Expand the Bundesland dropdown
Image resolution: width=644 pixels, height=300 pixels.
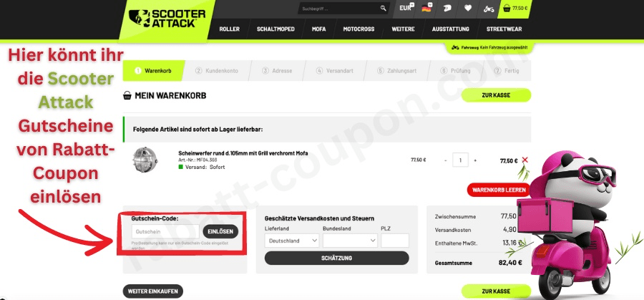click(350, 241)
